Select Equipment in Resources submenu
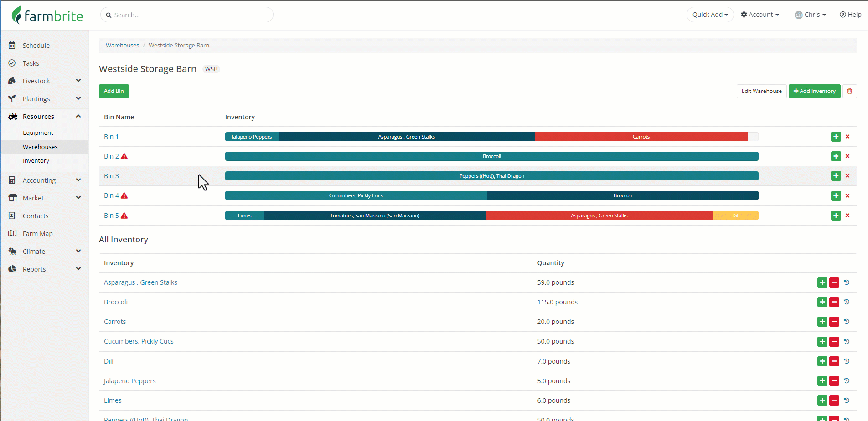This screenshot has width=868, height=421. (x=38, y=133)
